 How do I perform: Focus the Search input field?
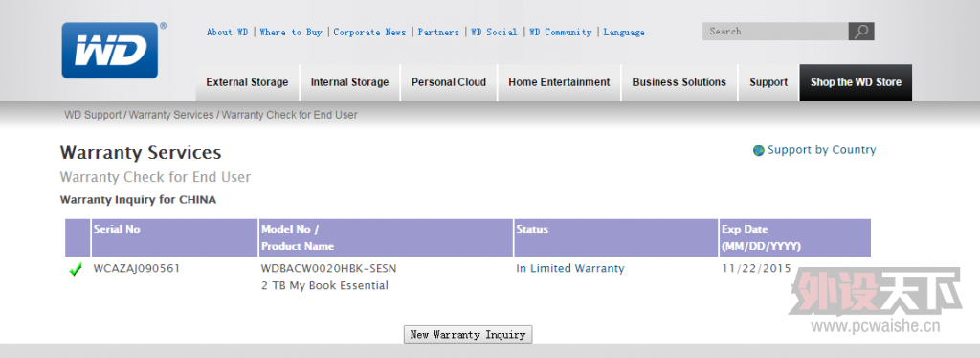point(775,32)
